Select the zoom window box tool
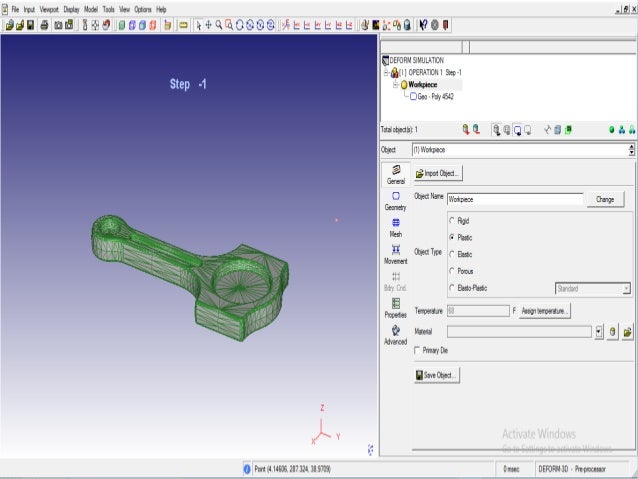638x479 pixels. [229, 25]
